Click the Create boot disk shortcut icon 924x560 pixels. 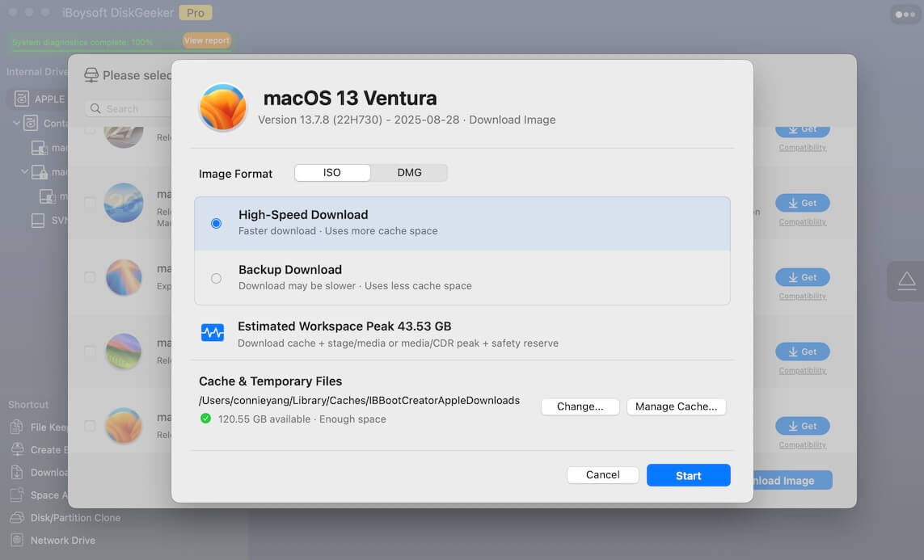click(x=18, y=449)
